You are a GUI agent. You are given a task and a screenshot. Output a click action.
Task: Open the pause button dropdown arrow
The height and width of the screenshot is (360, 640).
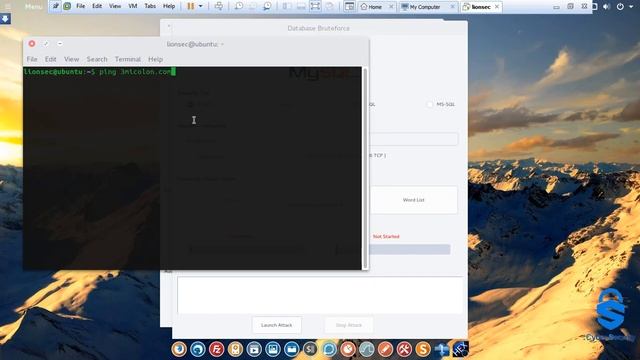[200, 6]
